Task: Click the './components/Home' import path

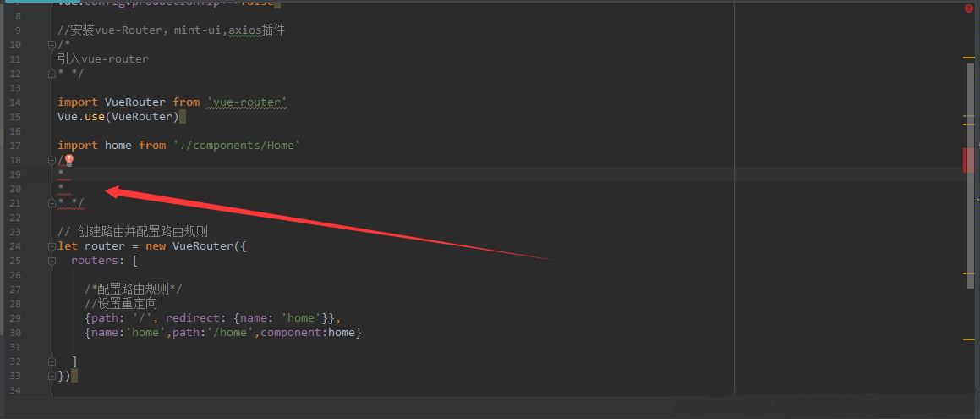Action: coord(237,146)
